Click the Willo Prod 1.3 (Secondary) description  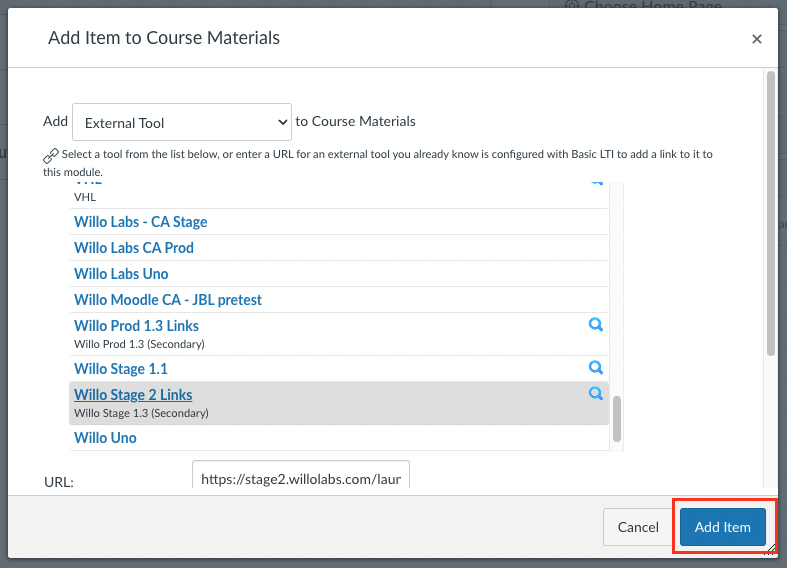[x=139, y=344]
